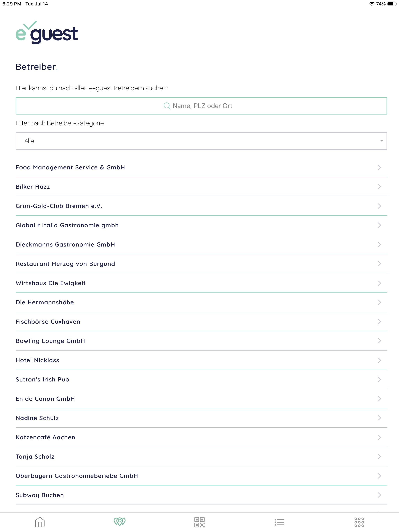Expand the Subway Buchen chevron

pos(380,495)
